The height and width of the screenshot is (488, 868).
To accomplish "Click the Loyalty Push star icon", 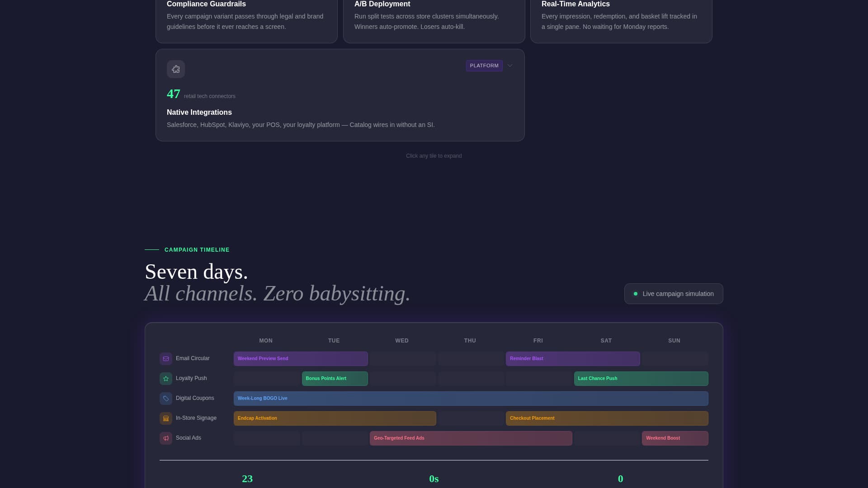I will (165, 379).
